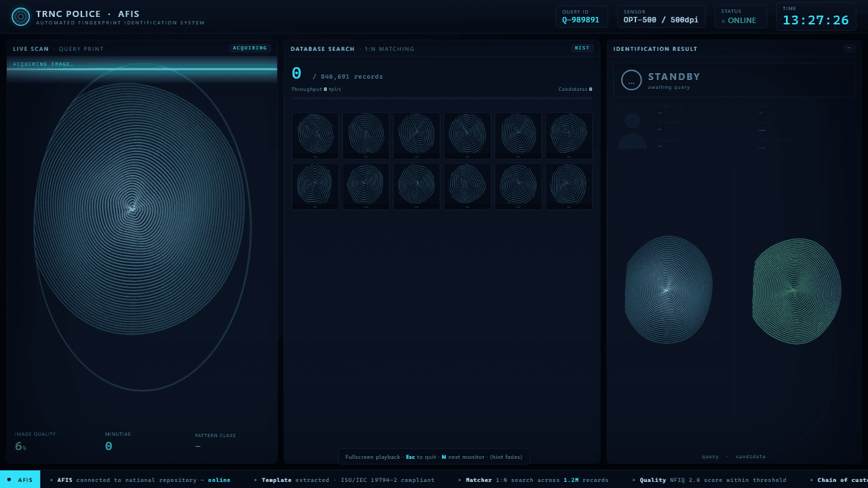
Task: Open the last candidate thumbnail in bottom row
Action: (569, 186)
